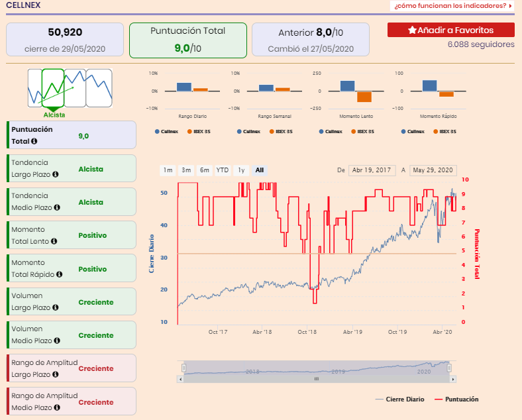Select the 3m chart range
The image size is (522, 420).
coord(186,170)
